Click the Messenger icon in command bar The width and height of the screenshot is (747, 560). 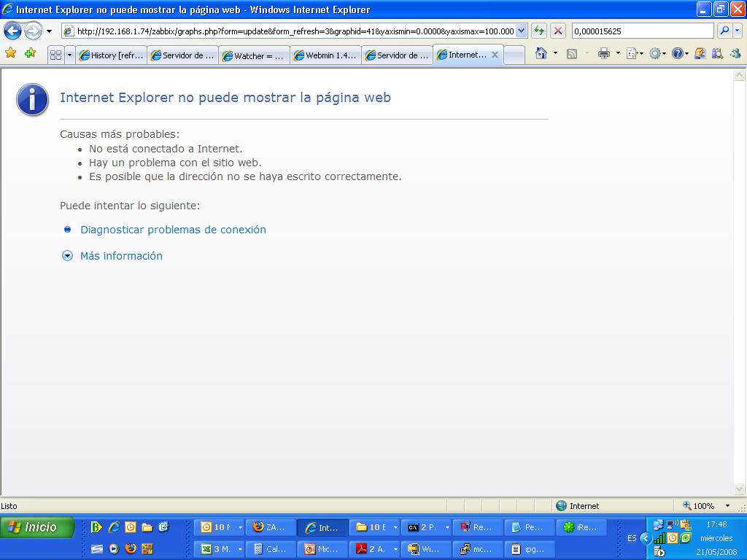[x=735, y=53]
